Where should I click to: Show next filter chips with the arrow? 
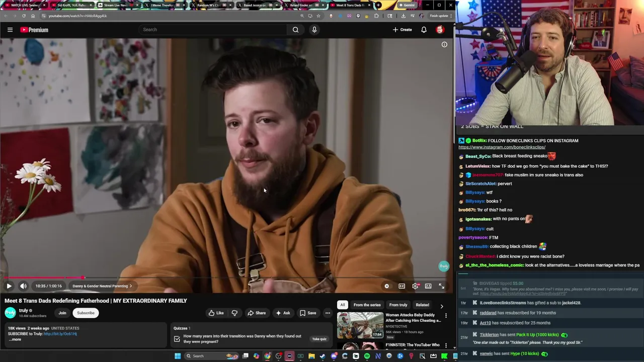(442, 306)
